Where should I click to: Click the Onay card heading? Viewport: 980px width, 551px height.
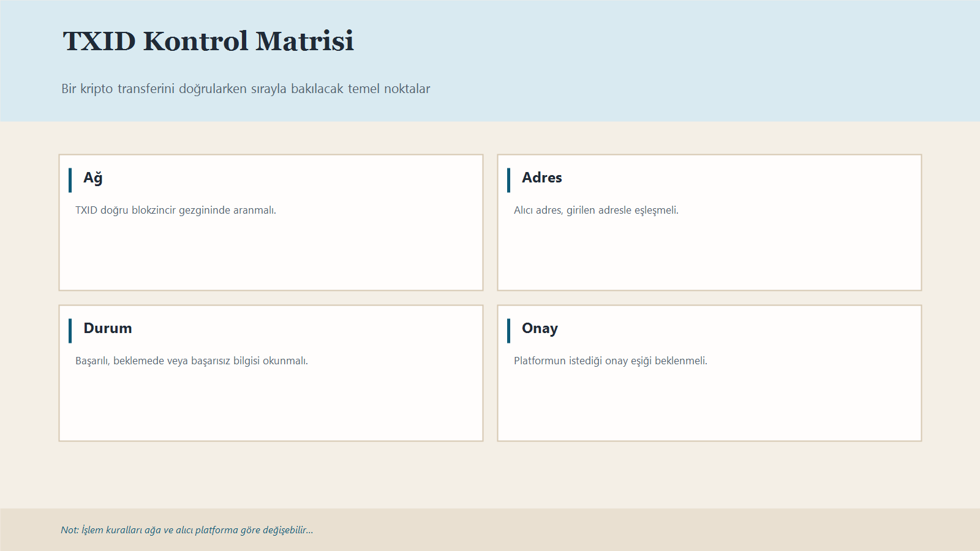point(540,328)
